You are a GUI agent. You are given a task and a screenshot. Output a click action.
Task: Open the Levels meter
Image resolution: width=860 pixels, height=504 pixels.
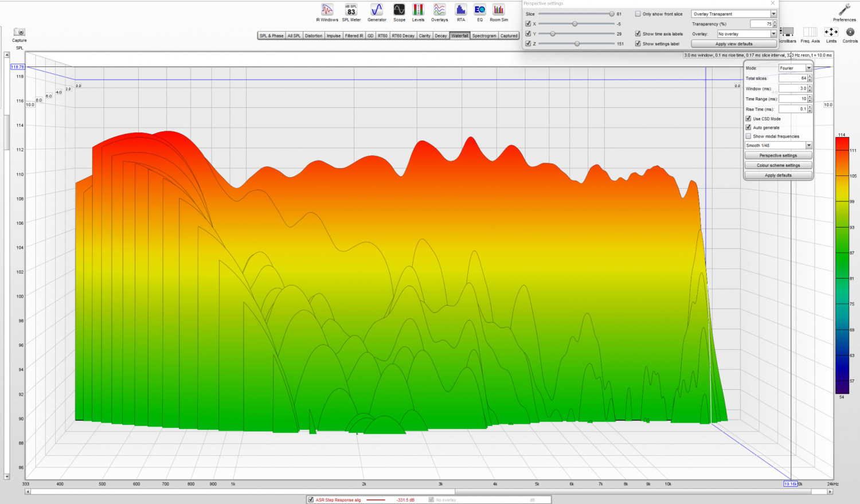pos(418,13)
